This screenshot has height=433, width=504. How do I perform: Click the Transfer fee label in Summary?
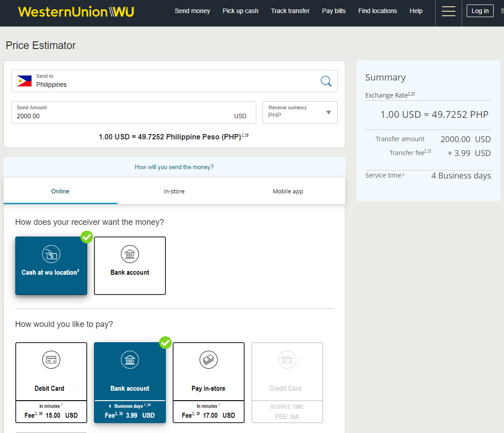[x=410, y=152]
